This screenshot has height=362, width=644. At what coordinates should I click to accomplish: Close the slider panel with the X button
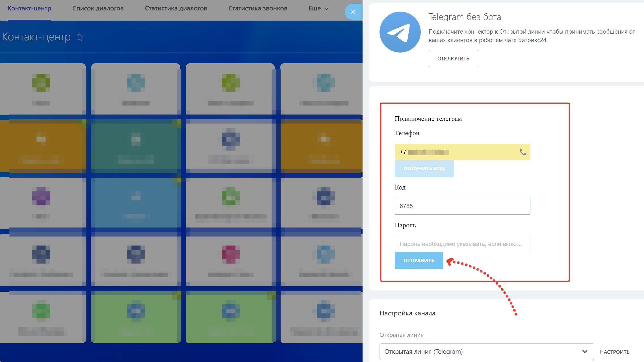tap(353, 12)
